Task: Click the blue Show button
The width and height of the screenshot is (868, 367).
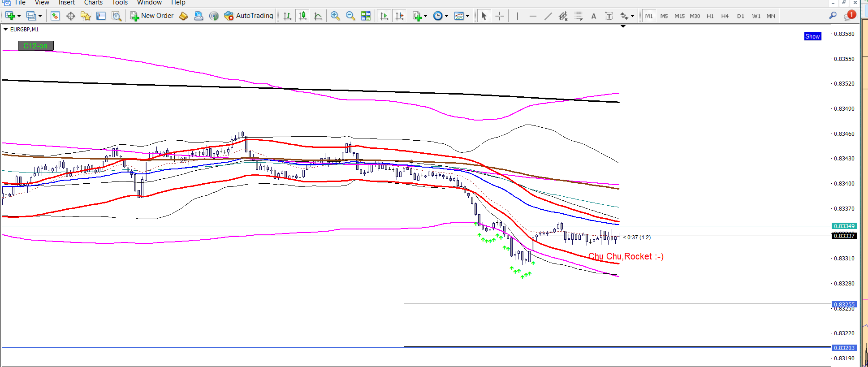Action: [812, 36]
